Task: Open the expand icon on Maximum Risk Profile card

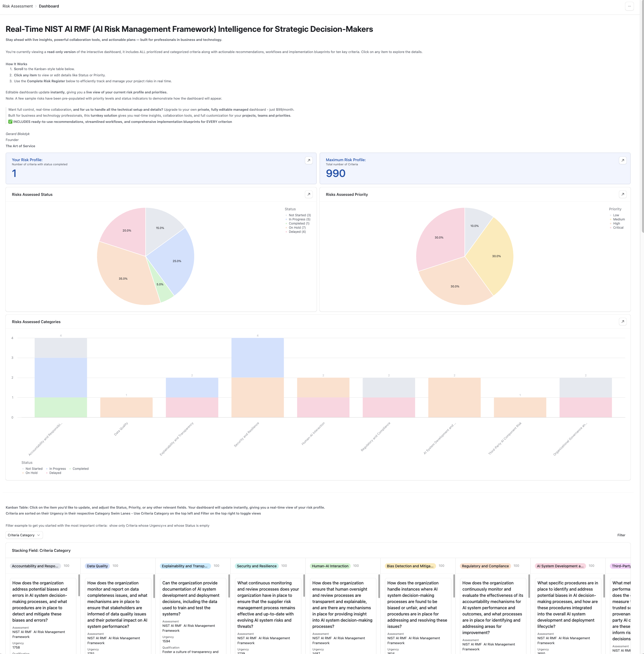Action: coord(623,161)
